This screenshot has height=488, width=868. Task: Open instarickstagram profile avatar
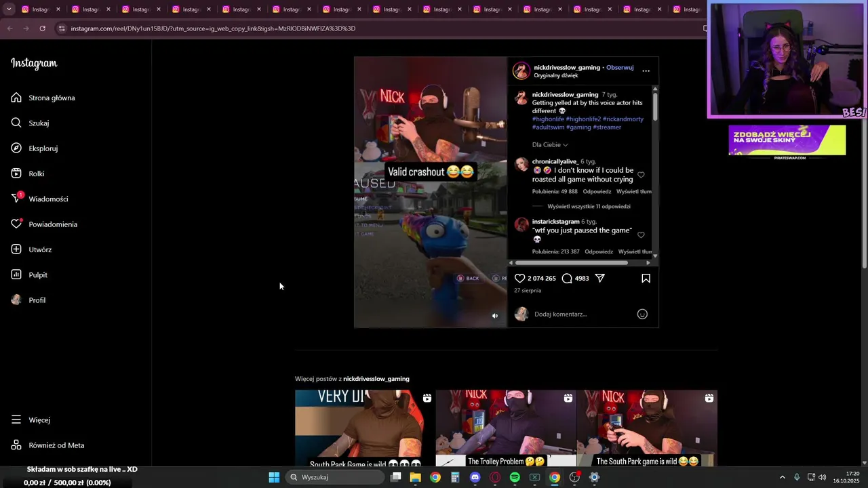(521, 224)
